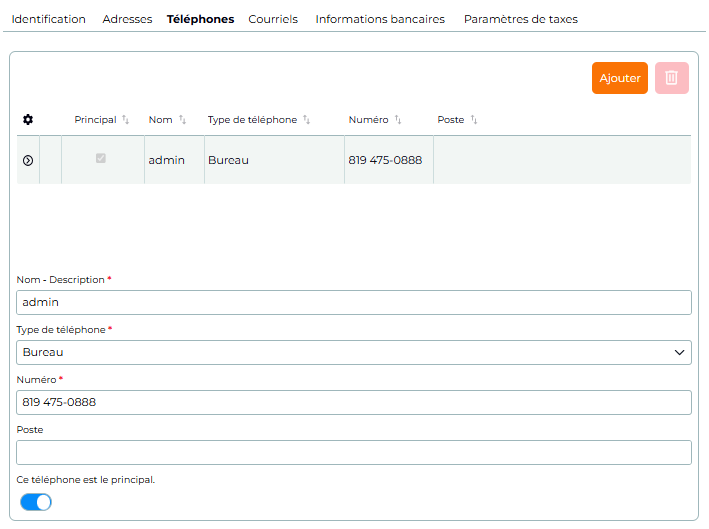Sort by Poste column arrows
The image size is (709, 529).
point(474,119)
